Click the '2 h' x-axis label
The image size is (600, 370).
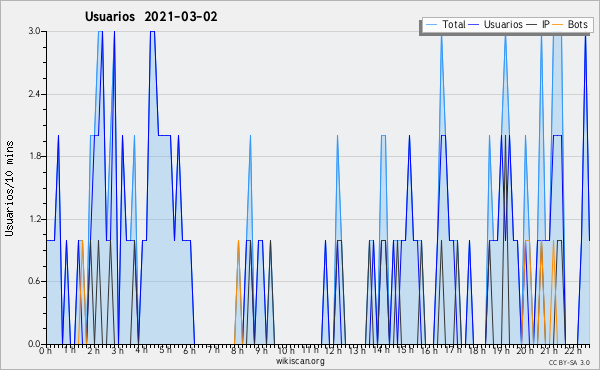93,351
